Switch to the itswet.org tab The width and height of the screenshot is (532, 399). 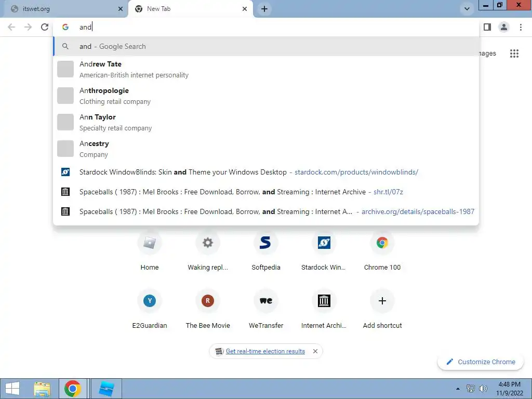pyautogui.click(x=64, y=9)
